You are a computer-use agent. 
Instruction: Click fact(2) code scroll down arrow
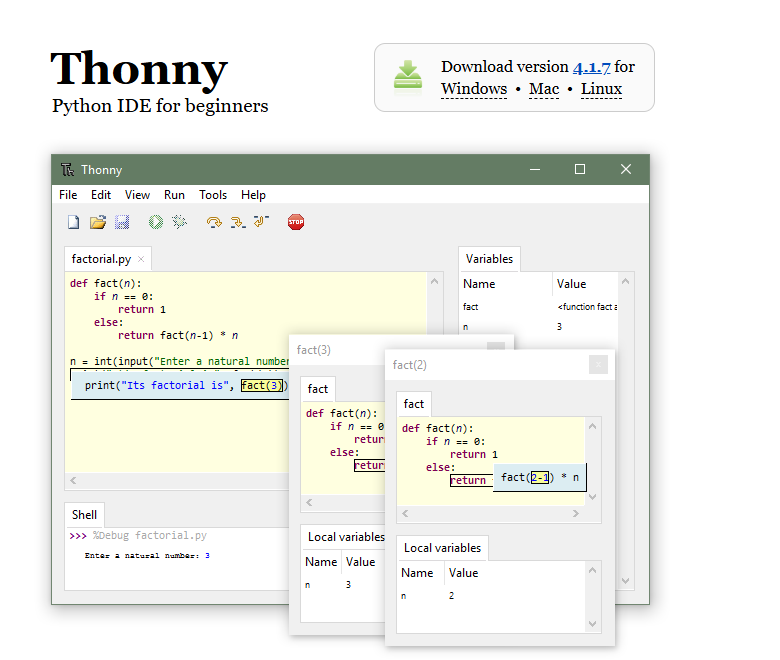(x=592, y=496)
